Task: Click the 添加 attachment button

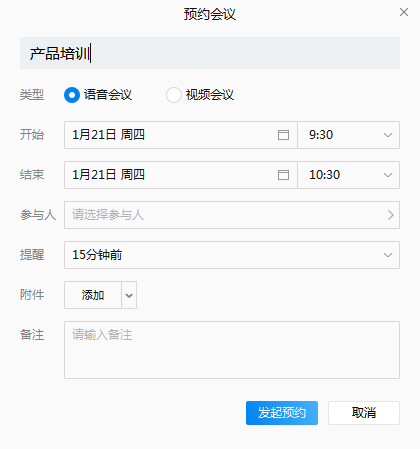Action: pyautogui.click(x=93, y=295)
